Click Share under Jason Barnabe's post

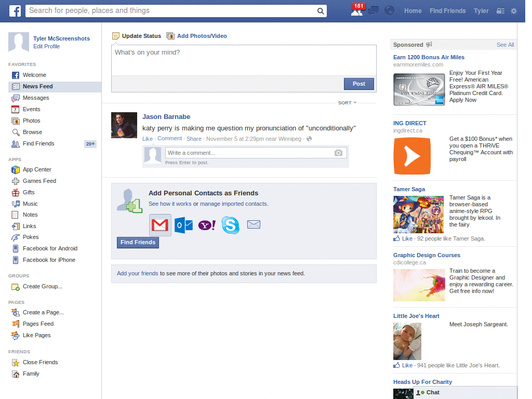pyautogui.click(x=194, y=139)
